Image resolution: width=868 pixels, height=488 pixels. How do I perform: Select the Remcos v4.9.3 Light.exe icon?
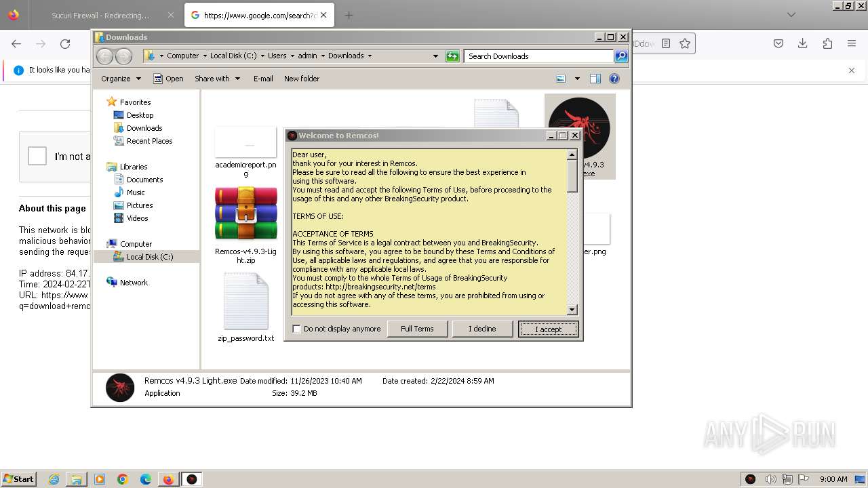(580, 129)
